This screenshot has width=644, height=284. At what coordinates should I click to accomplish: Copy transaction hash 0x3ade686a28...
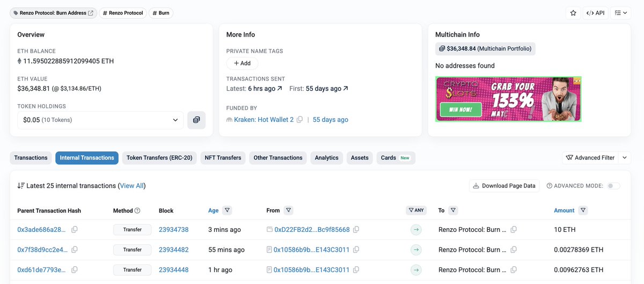click(75, 230)
